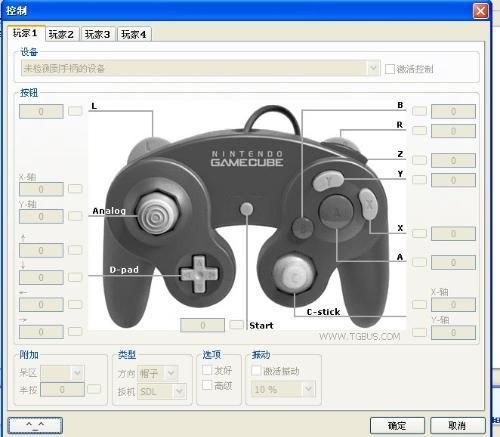Click the small bind button for A
Viewport: 500px width, 437px height.
pyautogui.click(x=419, y=262)
